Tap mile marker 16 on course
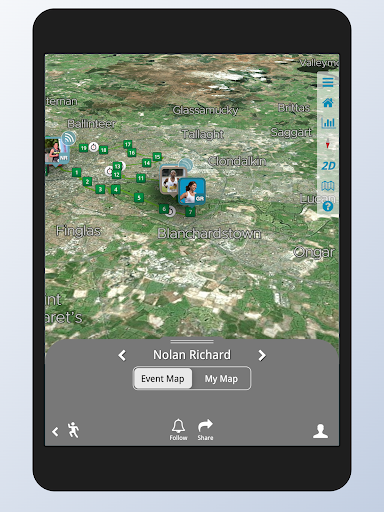Screen dimensions: 384x512 [132, 153]
